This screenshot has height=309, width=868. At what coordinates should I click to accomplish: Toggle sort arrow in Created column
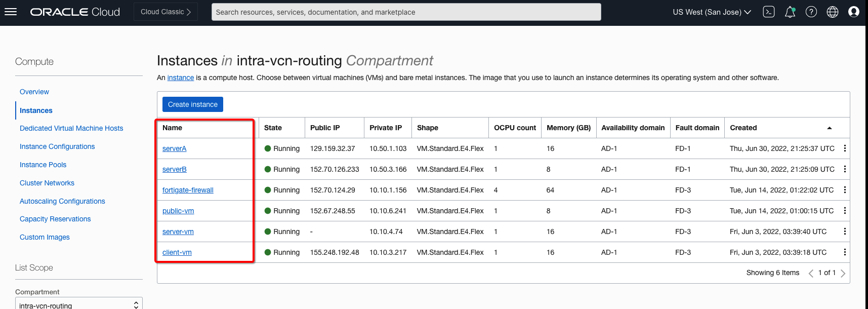click(x=830, y=128)
